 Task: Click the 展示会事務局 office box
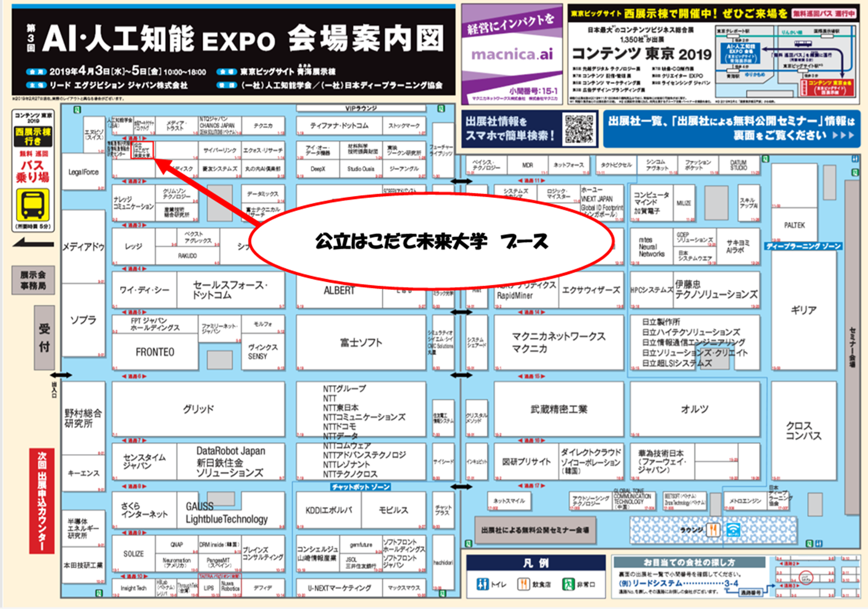coord(32,280)
